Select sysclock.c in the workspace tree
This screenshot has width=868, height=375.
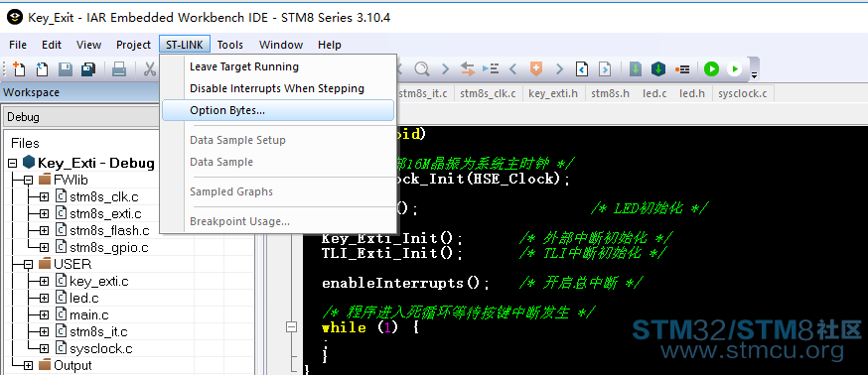point(100,348)
